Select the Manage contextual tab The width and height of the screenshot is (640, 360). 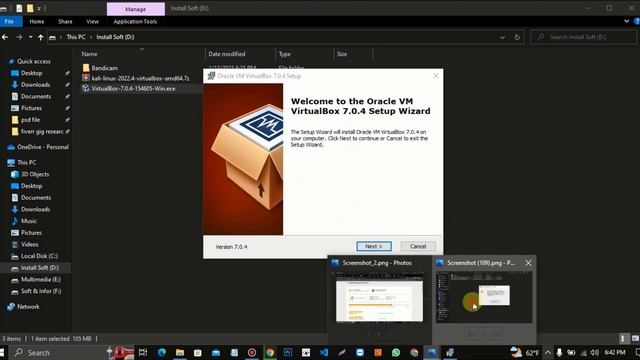(136, 9)
